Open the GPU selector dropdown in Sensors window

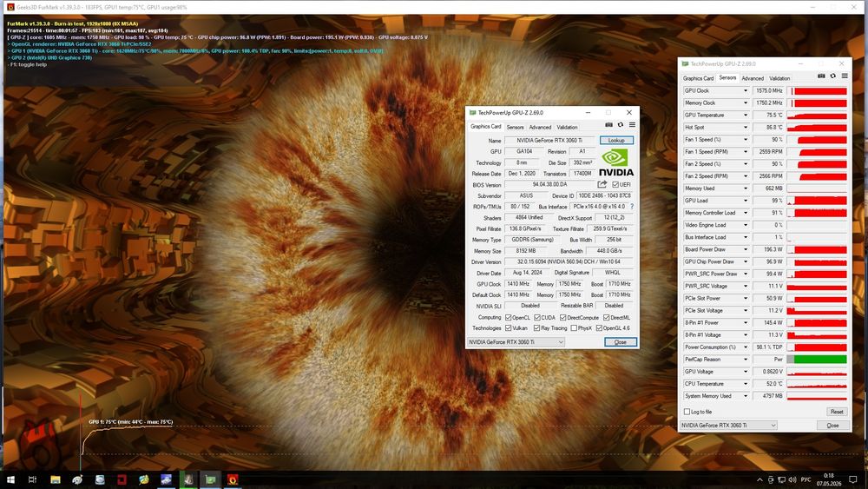click(728, 426)
